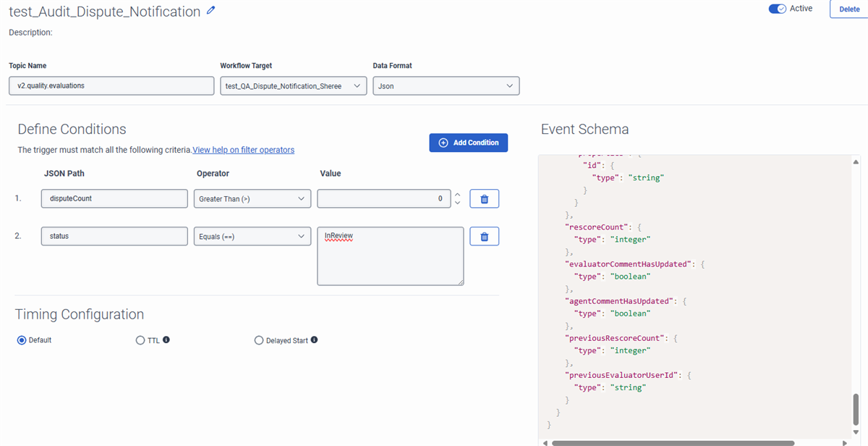868x446 pixels.
Task: Open the Data Format dropdown
Action: 446,86
